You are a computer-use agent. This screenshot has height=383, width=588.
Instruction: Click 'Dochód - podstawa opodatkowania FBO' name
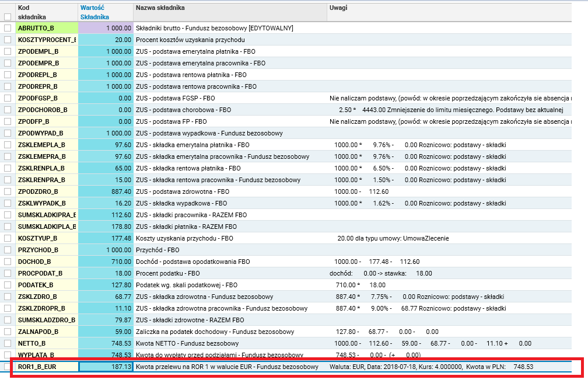click(192, 262)
